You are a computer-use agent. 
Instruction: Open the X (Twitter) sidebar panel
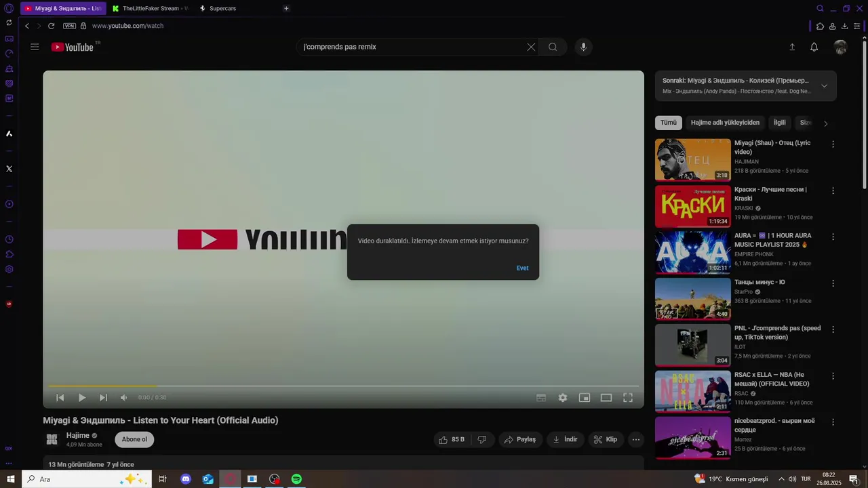9,169
